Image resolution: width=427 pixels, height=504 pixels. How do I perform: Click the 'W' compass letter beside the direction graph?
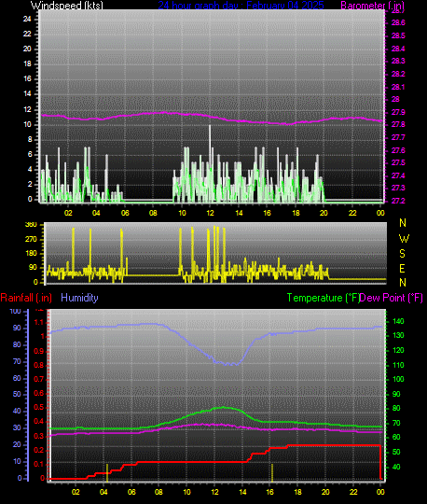point(404,239)
